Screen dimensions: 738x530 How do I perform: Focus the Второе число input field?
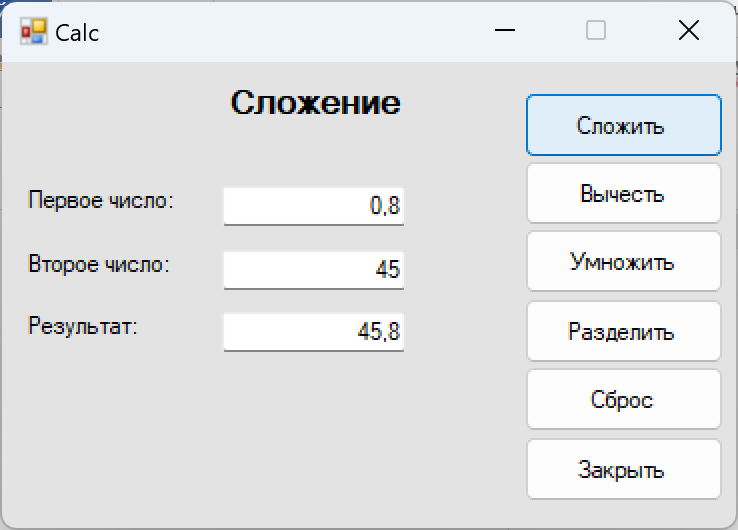313,270
